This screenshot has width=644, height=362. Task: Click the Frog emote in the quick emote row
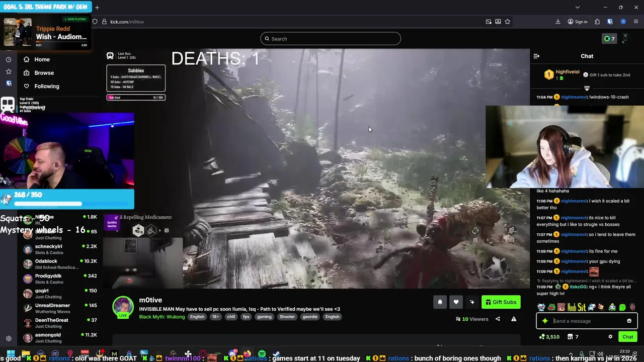[x=551, y=307]
